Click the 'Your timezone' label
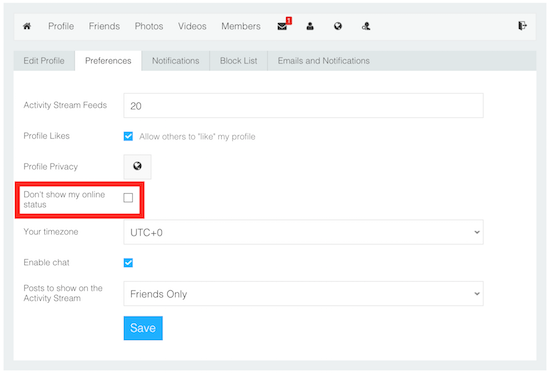The width and height of the screenshot is (550, 374). pos(51,232)
